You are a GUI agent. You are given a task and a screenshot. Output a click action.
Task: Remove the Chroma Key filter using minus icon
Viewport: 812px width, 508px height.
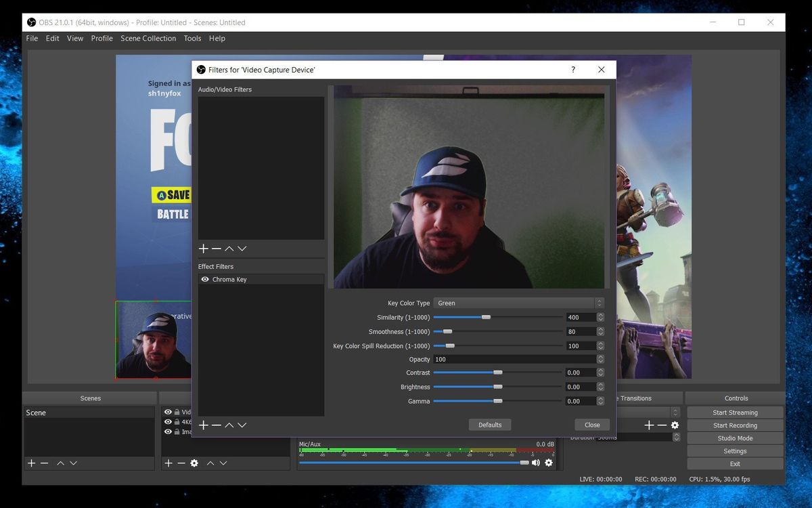pos(215,425)
